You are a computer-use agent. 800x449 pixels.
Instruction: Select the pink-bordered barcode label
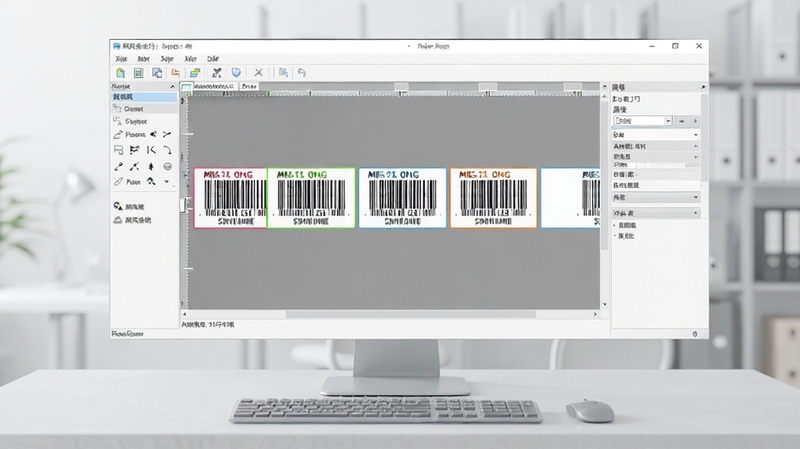pos(230,198)
